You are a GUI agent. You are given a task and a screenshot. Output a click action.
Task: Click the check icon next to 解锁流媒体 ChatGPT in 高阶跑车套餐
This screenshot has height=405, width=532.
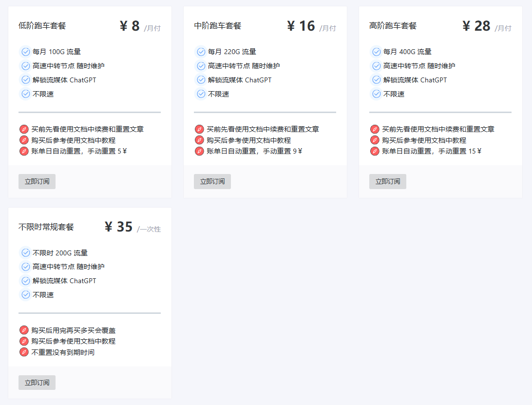pos(376,79)
